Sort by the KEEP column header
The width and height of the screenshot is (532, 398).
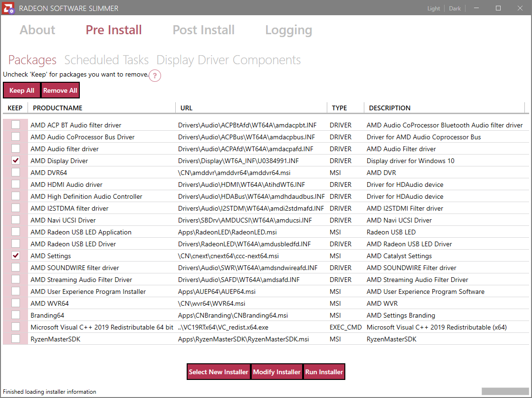tap(15, 108)
